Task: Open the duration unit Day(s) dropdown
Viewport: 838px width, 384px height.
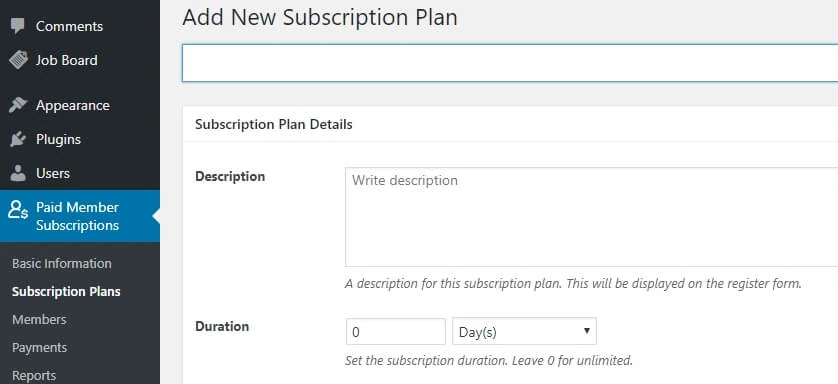Action: [x=524, y=332]
